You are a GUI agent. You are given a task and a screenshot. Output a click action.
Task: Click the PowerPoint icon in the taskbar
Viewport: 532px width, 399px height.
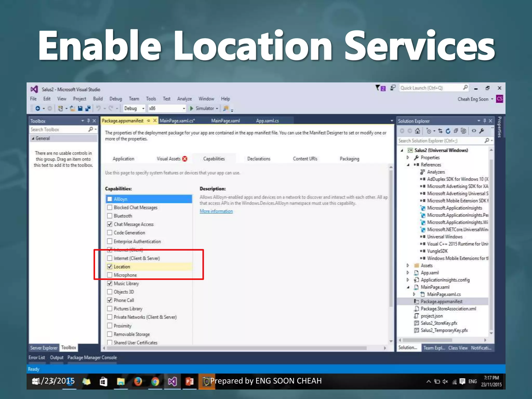tap(189, 382)
